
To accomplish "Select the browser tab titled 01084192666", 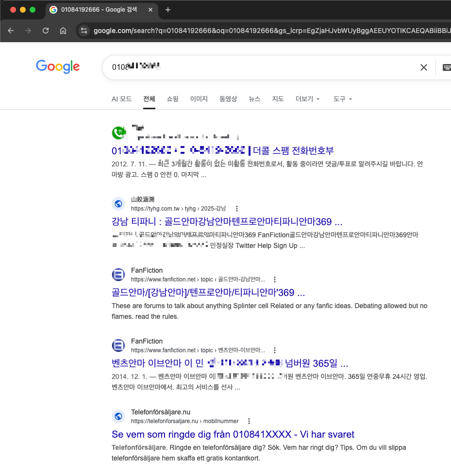I will click(102, 10).
